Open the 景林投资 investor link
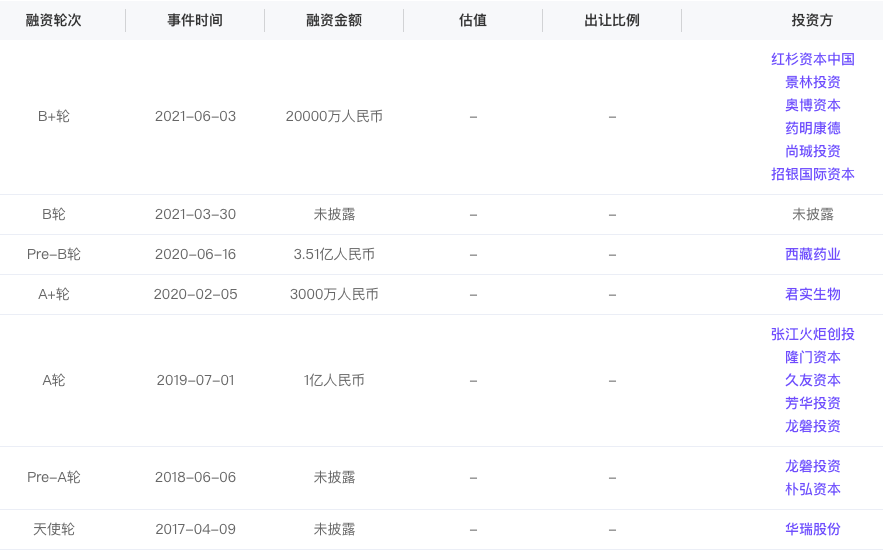 point(812,82)
